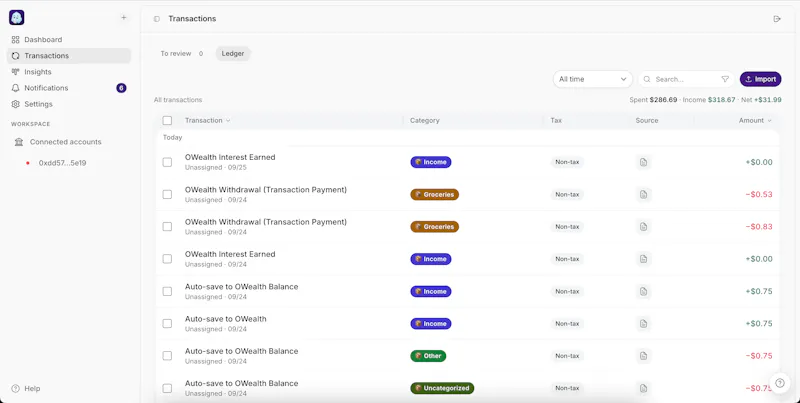Check the first OWealth Withdrawal -$0.53 row

click(x=167, y=194)
